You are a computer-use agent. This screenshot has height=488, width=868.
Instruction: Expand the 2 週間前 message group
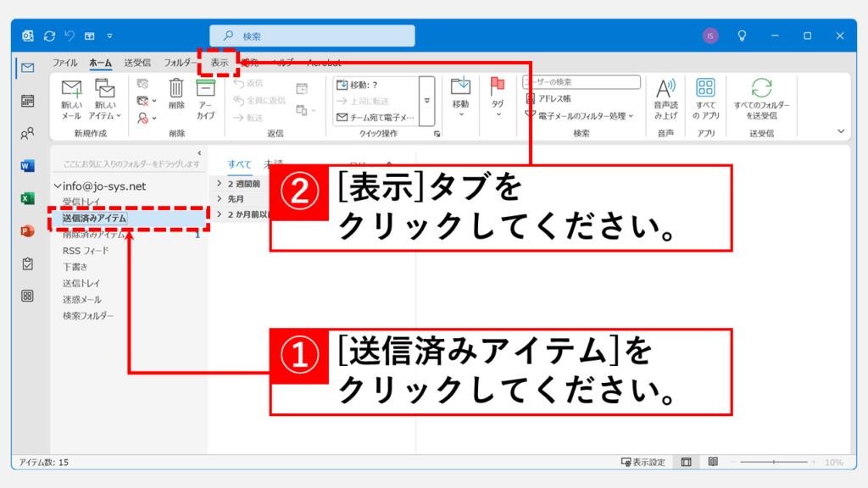[220, 183]
